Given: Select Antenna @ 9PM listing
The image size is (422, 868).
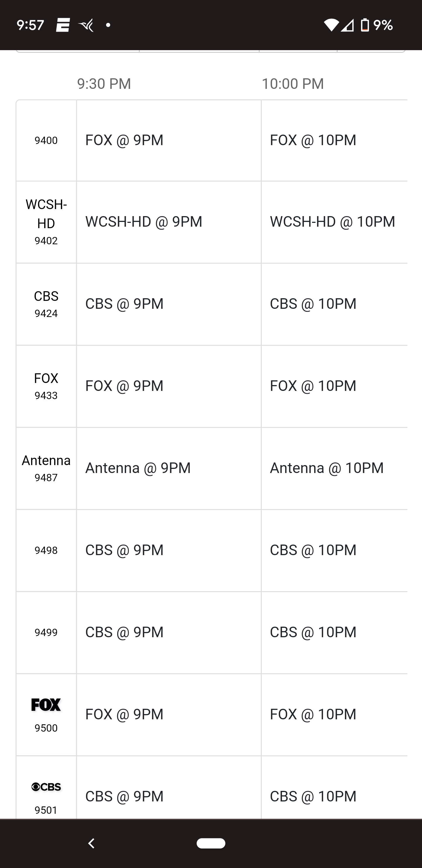Looking at the screenshot, I should pos(169,468).
